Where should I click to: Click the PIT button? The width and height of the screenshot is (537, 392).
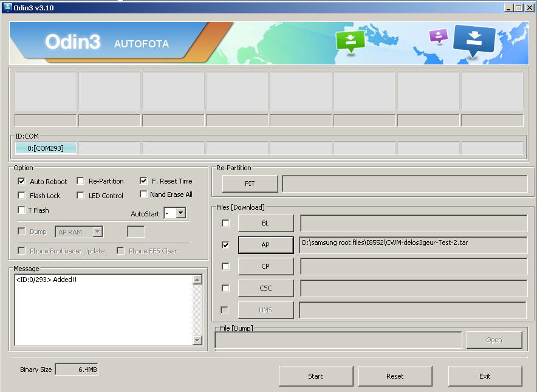coord(250,184)
